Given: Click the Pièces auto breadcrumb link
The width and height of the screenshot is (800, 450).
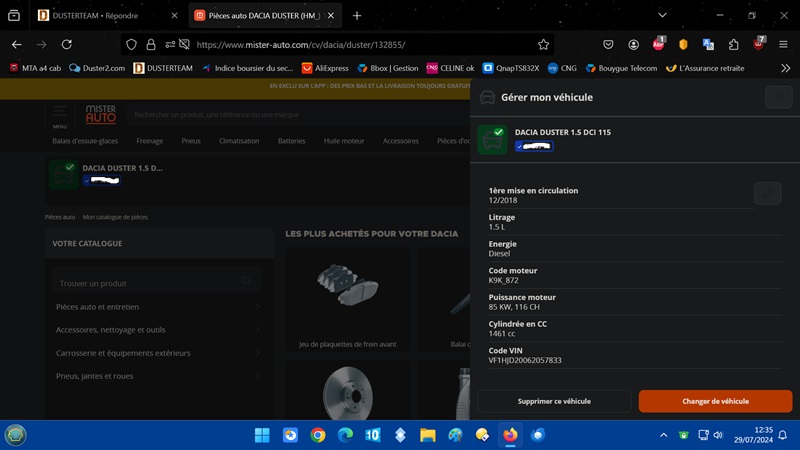Looking at the screenshot, I should 60,217.
